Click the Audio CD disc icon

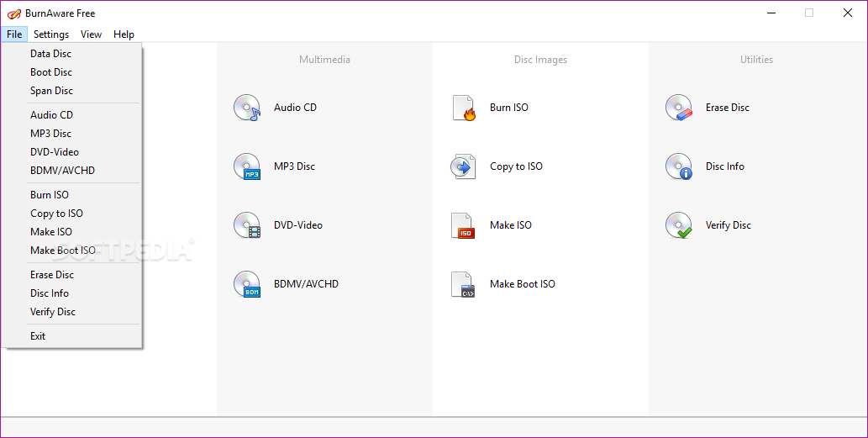(247, 108)
